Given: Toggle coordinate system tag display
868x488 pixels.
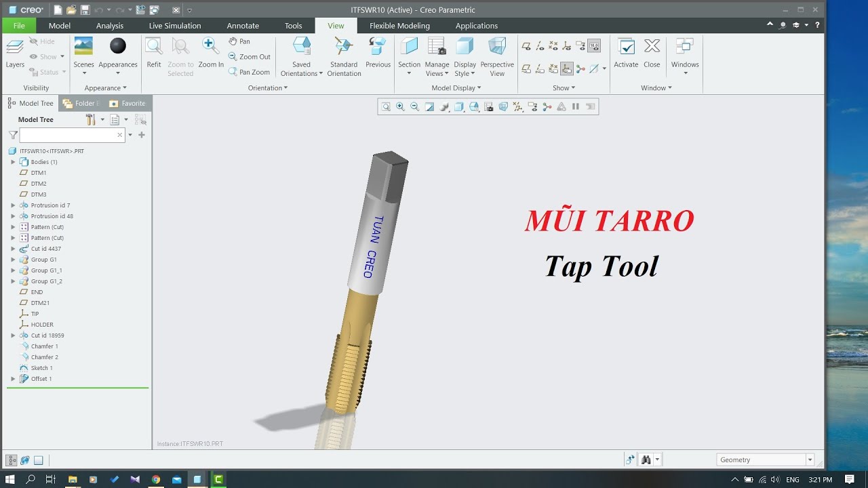Looking at the screenshot, I should click(x=567, y=68).
